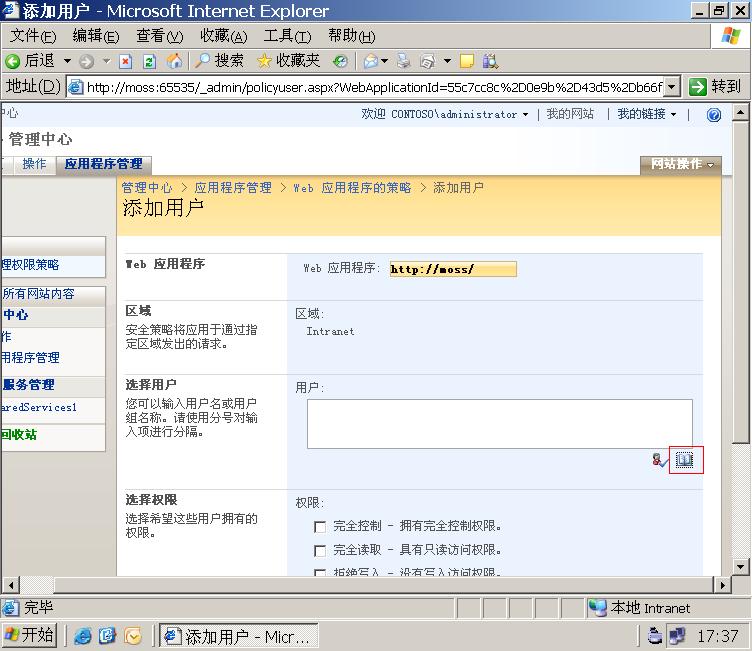The width and height of the screenshot is (752, 651).
Task: Click the Browse address book icon
Action: coord(685,460)
